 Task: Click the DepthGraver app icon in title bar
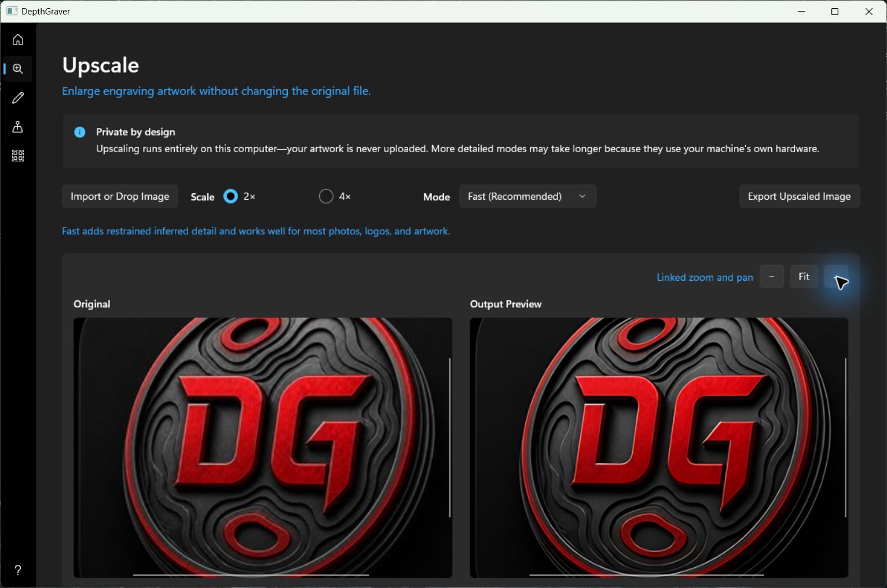click(12, 11)
